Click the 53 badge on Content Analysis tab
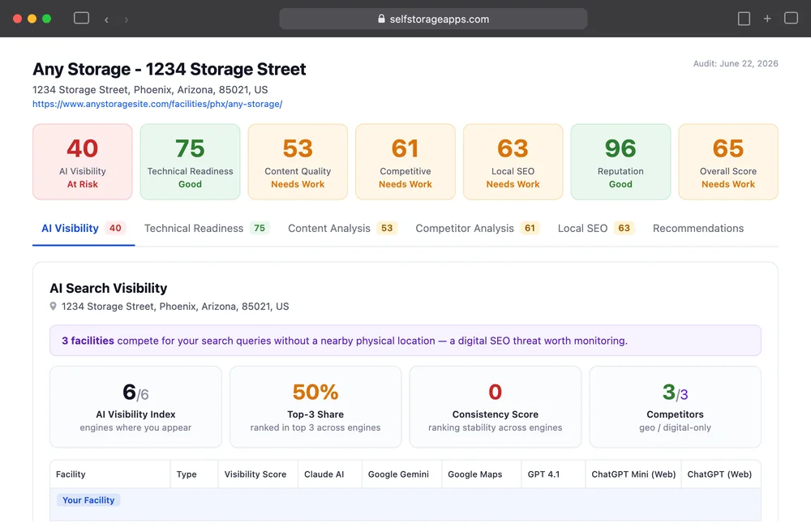The width and height of the screenshot is (811, 532). click(x=387, y=228)
